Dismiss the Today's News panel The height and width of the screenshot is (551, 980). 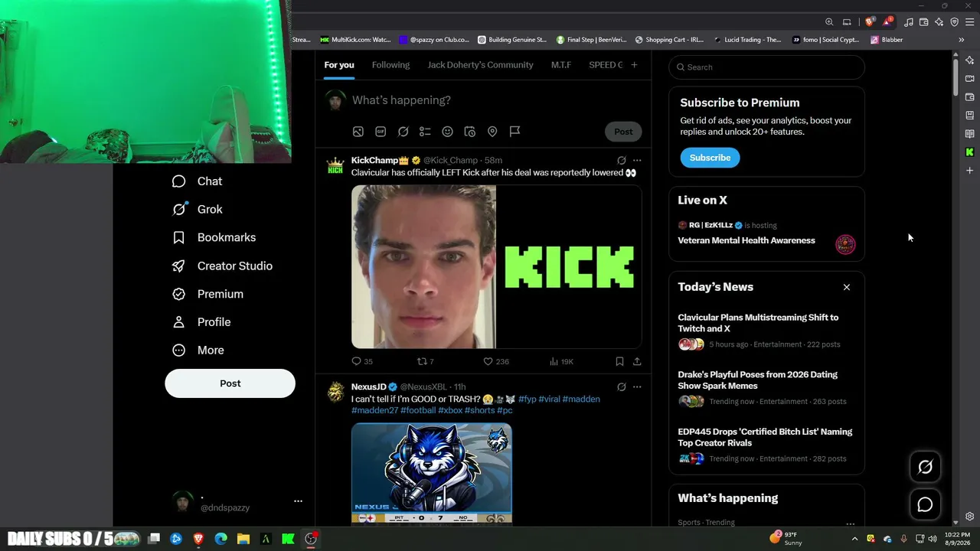click(x=846, y=287)
